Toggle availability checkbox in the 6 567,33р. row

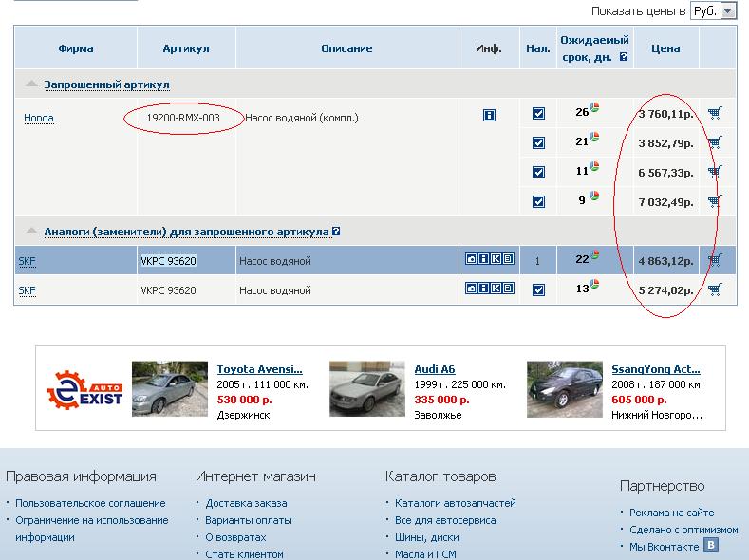coord(538,173)
